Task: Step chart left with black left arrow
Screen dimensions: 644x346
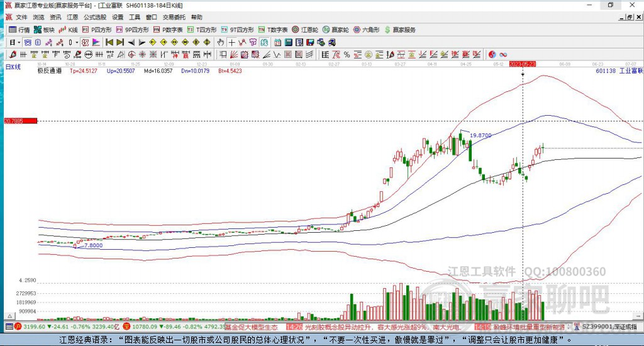Action: pyautogui.click(x=131, y=42)
